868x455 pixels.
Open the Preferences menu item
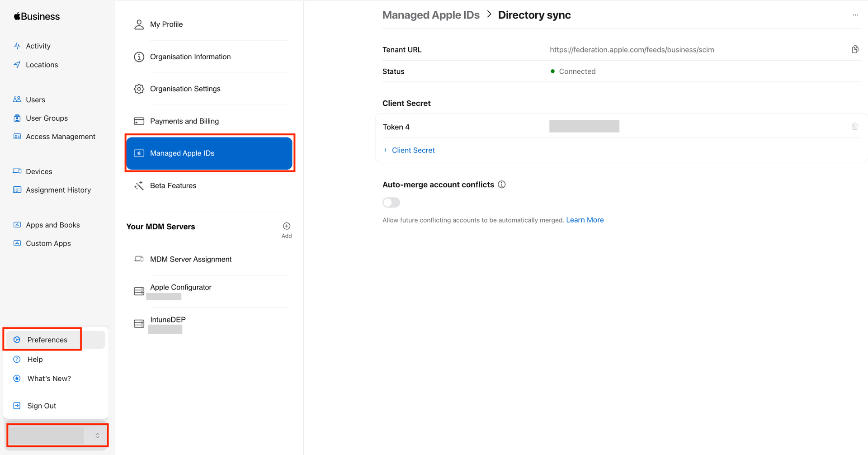point(47,340)
